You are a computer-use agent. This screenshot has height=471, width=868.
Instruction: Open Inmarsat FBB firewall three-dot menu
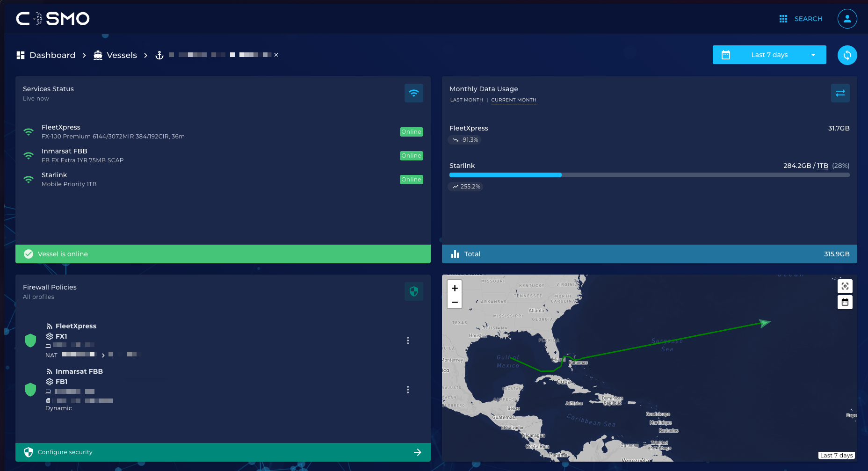408,390
